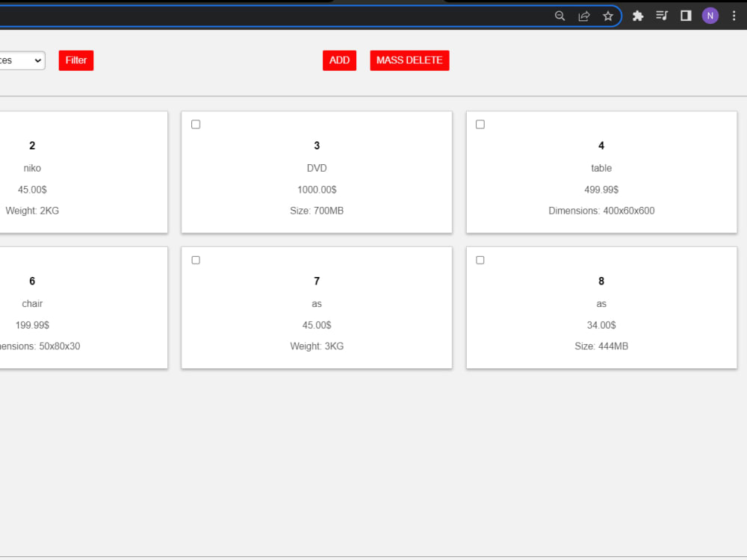747x560 pixels.
Task: Check the box on product 8 card
Action: (480, 260)
